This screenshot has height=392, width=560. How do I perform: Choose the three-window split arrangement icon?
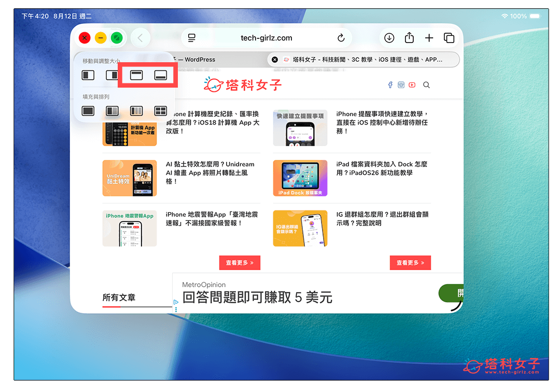[x=137, y=110]
